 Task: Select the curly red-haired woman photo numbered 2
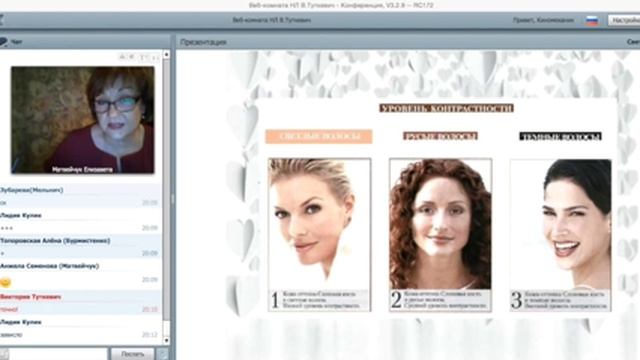(440, 224)
